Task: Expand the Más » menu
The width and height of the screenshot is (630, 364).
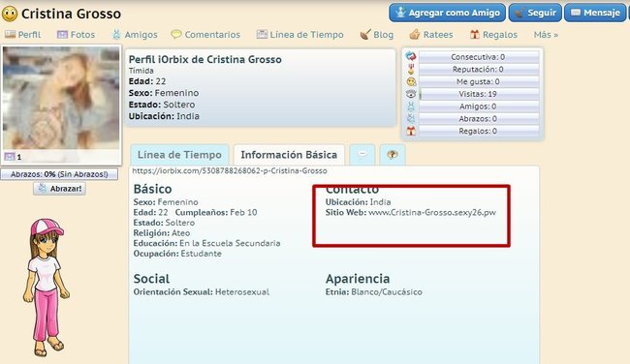Action: (x=546, y=35)
